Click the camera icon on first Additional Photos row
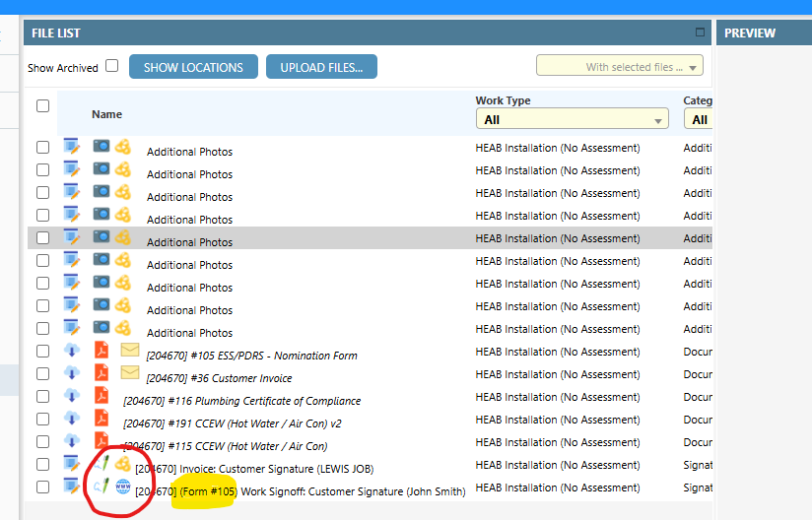The image size is (812, 520). coord(101,147)
